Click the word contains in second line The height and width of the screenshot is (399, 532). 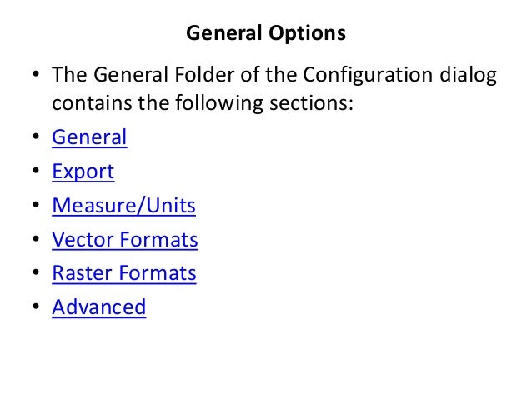92,103
